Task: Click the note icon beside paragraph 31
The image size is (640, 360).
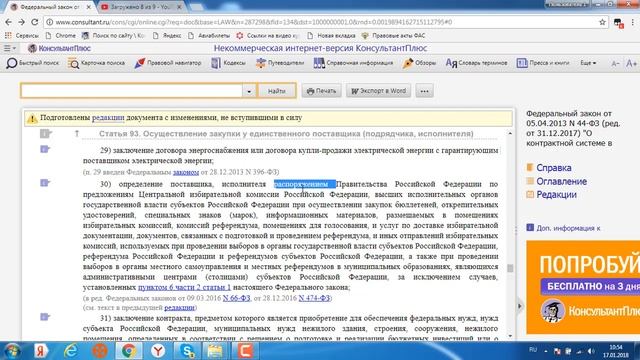Action: 45,317
